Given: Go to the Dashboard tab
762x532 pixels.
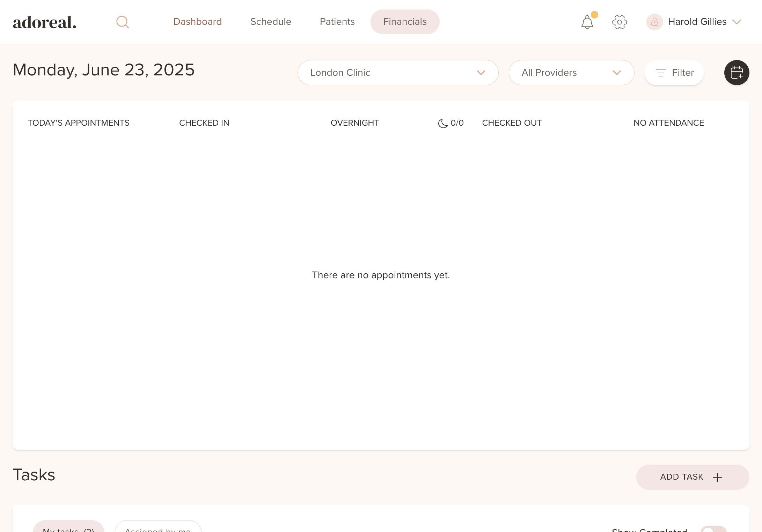Looking at the screenshot, I should tap(198, 22).
